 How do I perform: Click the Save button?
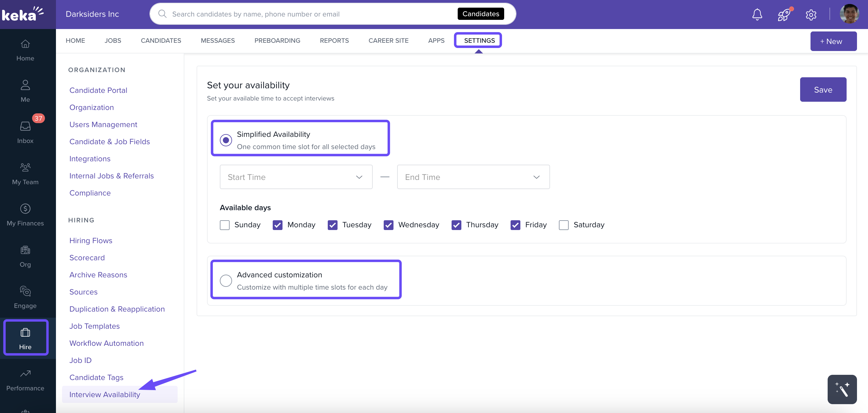click(823, 90)
